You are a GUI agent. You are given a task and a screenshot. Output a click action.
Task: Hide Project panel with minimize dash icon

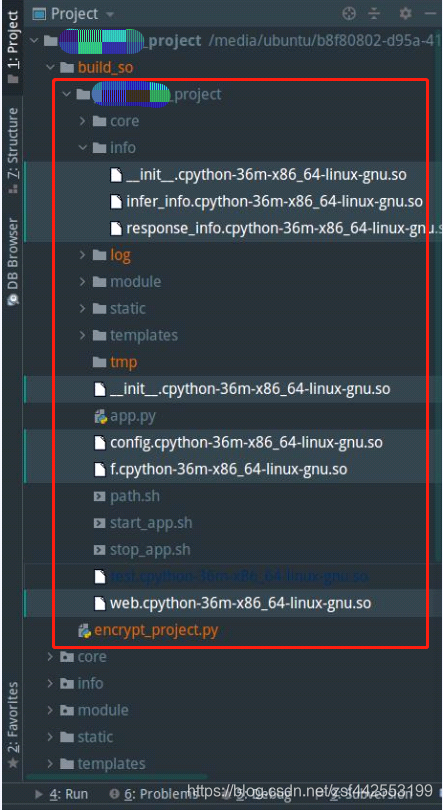coord(432,13)
